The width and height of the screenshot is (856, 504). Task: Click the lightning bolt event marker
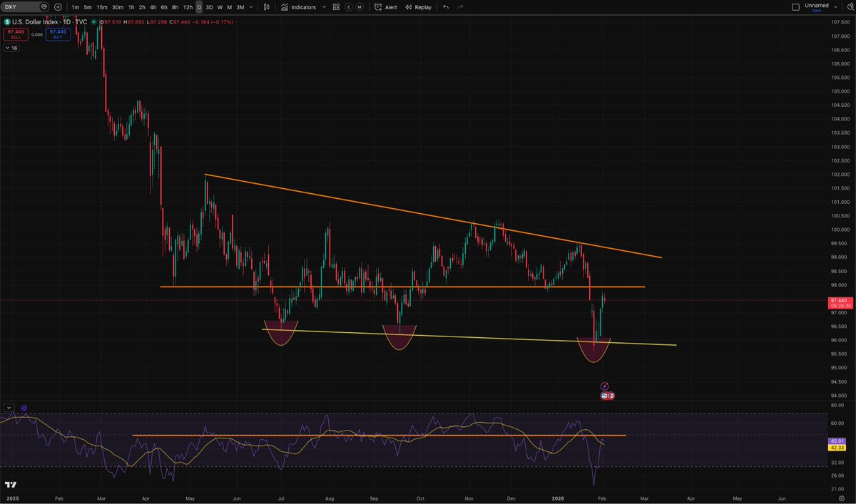pos(604,386)
